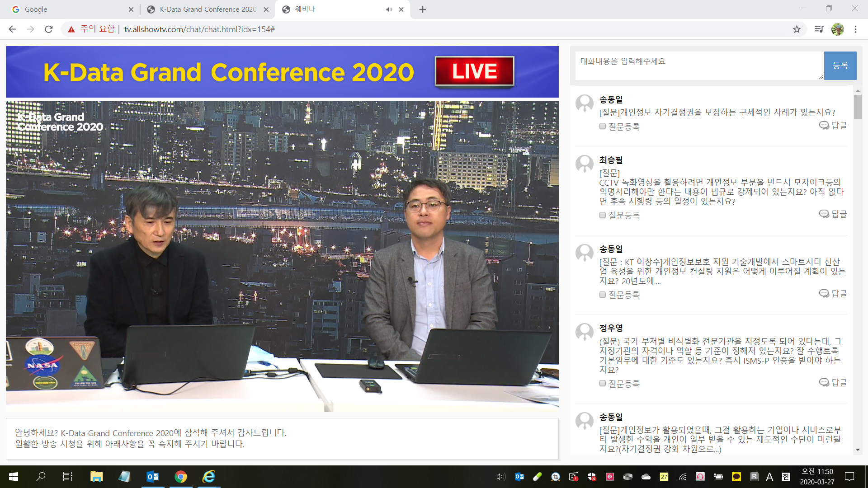The image size is (868, 488).
Task: Click 최승필's profile avatar
Action: tap(584, 164)
